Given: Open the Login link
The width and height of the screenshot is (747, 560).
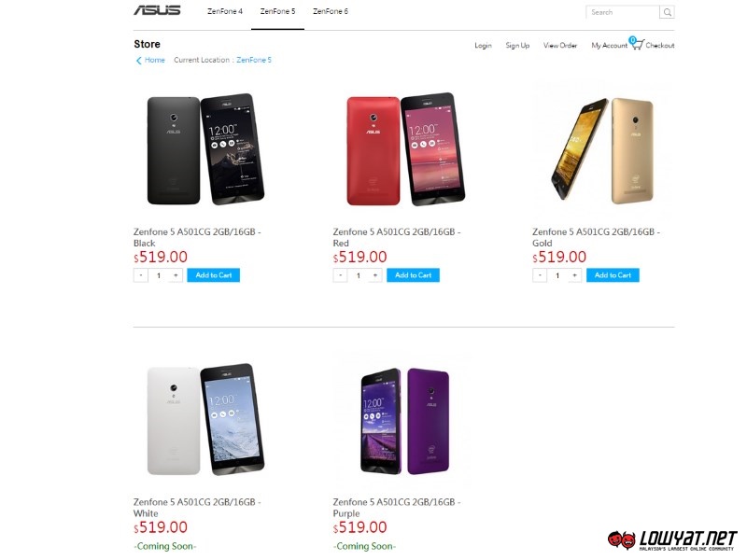Looking at the screenshot, I should (483, 45).
